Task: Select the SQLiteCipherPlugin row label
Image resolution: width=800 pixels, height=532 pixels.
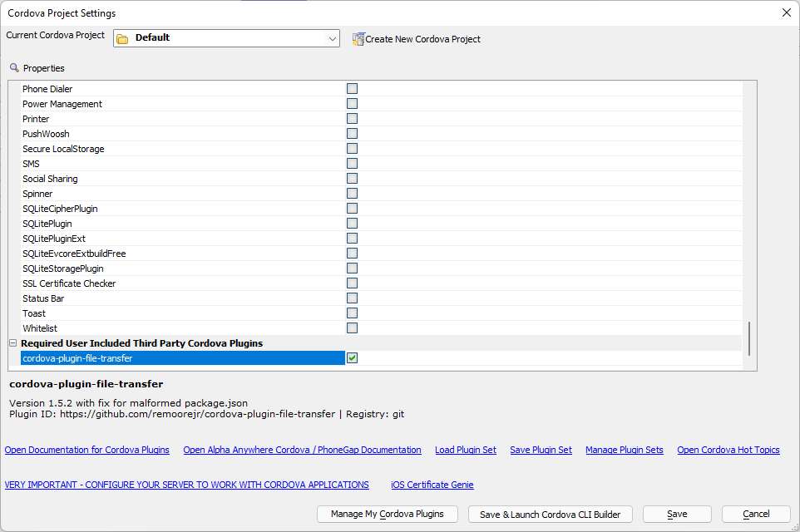Action: coord(60,209)
